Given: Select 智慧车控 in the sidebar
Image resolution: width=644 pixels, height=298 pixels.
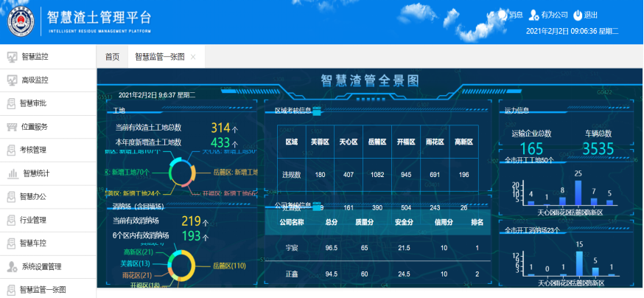Looking at the screenshot, I should [33, 243].
